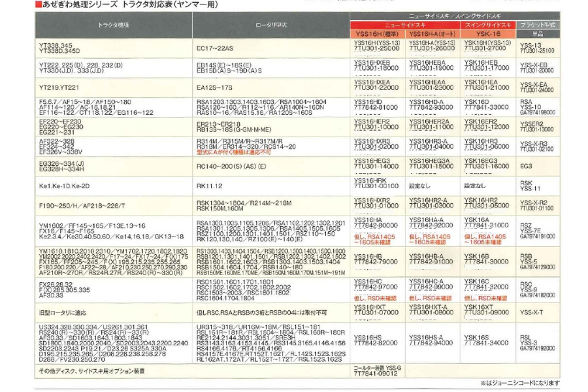Select rotary text 'ER213~ER218'

[x=218, y=124]
